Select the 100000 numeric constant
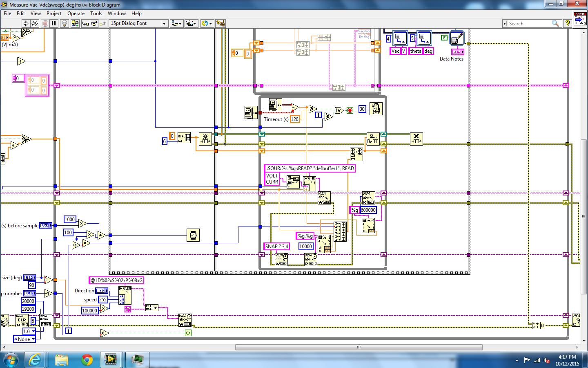This screenshot has width=588, height=368. point(90,311)
